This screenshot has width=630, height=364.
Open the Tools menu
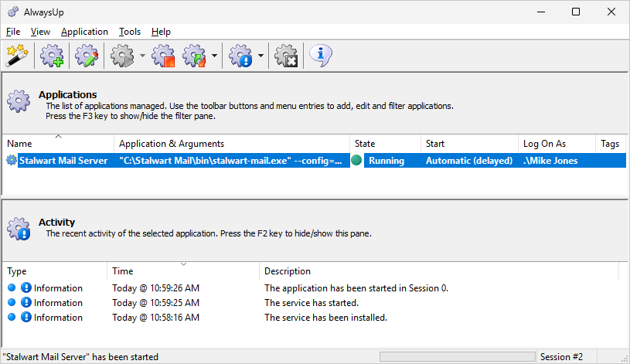pos(130,32)
